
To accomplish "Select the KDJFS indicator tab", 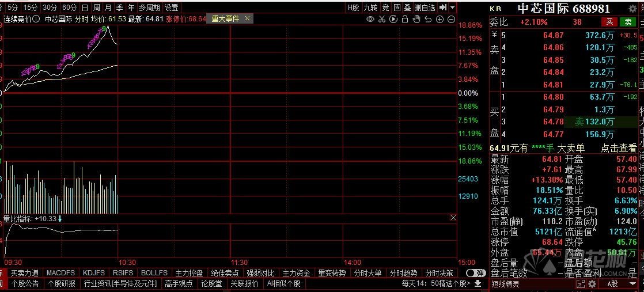I will (93, 272).
